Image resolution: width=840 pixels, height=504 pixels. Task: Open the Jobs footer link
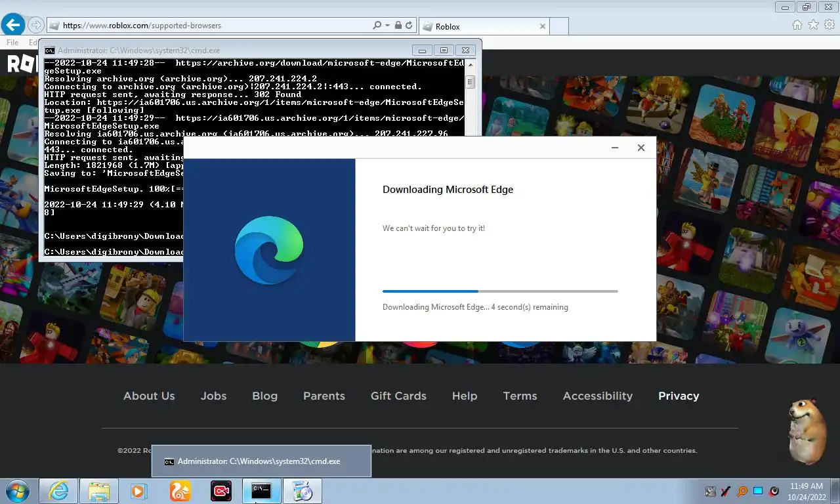pos(213,396)
